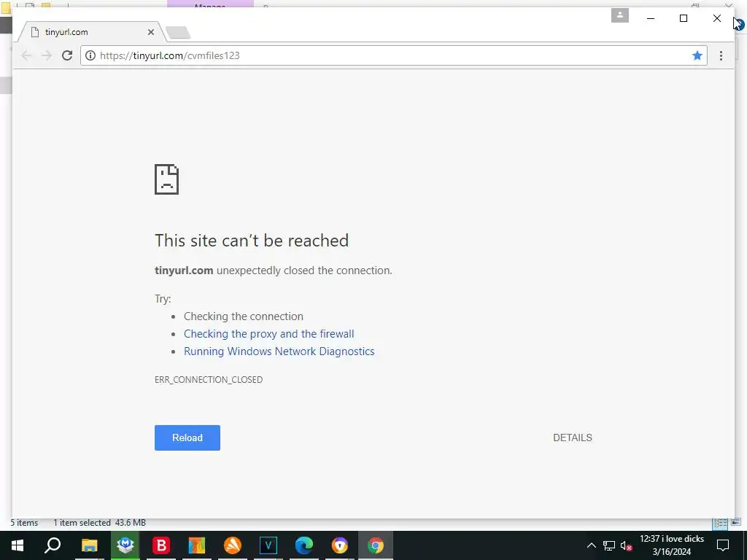Viewport: 747px width, 560px height.
Task: Open the orange shield app in taskbar
Action: (340, 545)
